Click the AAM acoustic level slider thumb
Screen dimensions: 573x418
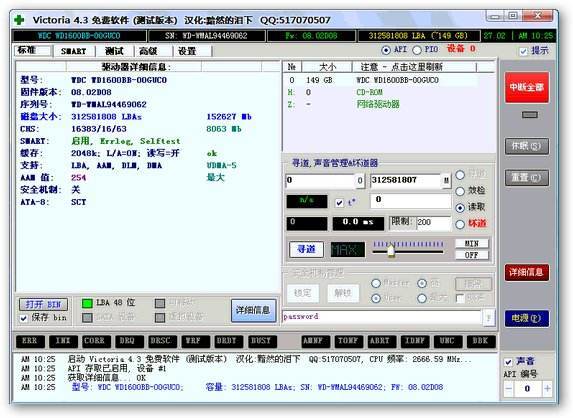(391, 250)
